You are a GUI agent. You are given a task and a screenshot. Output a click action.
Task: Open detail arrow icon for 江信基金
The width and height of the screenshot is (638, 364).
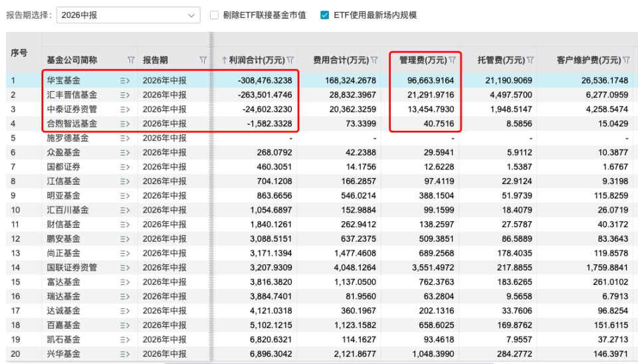pyautogui.click(x=125, y=181)
